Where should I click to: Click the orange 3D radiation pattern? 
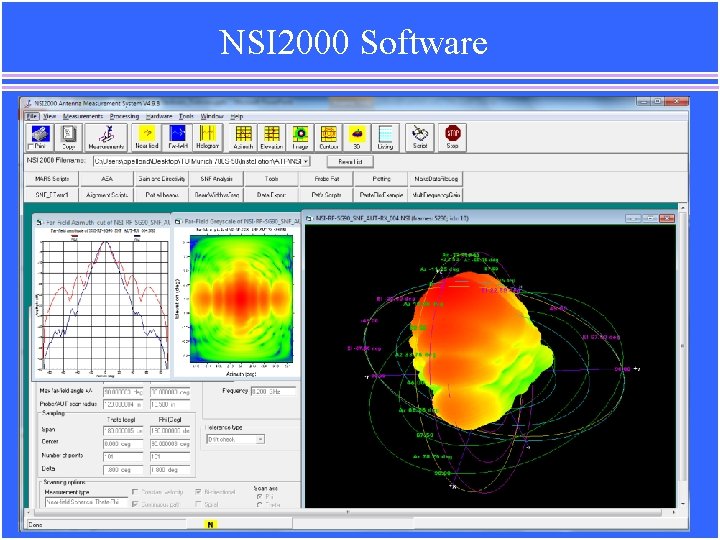478,351
